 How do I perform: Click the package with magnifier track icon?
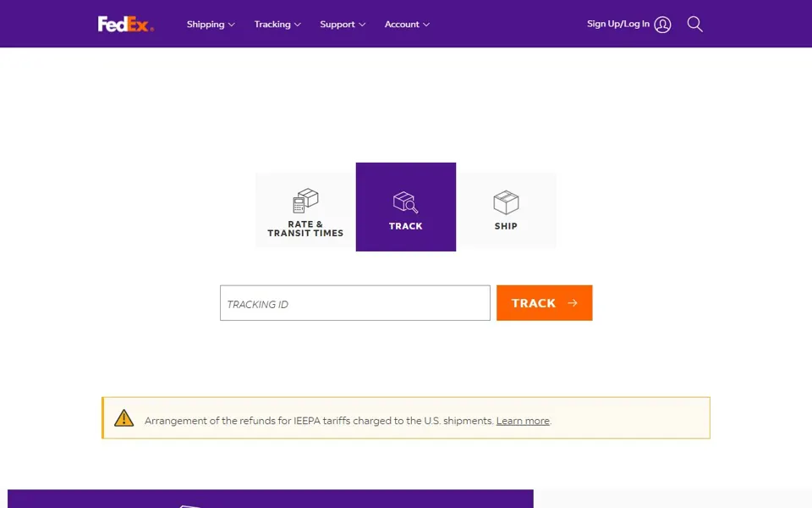[405, 202]
